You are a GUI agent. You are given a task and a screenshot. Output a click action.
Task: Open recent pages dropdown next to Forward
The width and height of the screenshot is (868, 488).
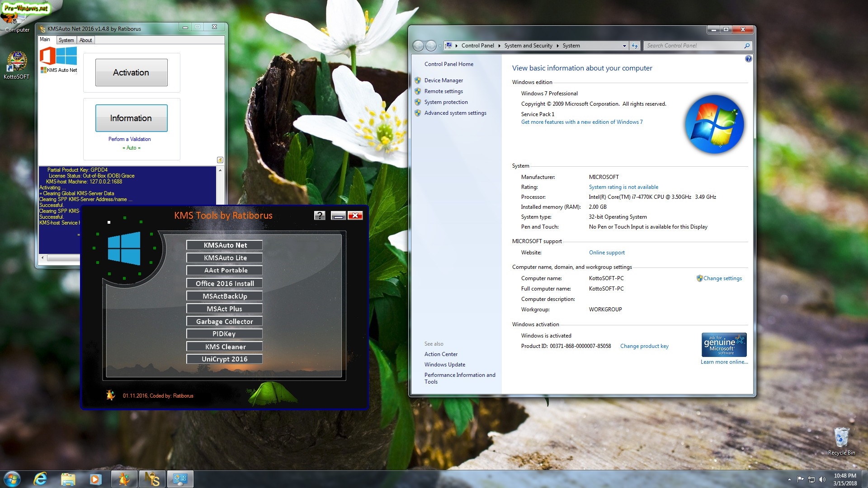[x=440, y=46]
